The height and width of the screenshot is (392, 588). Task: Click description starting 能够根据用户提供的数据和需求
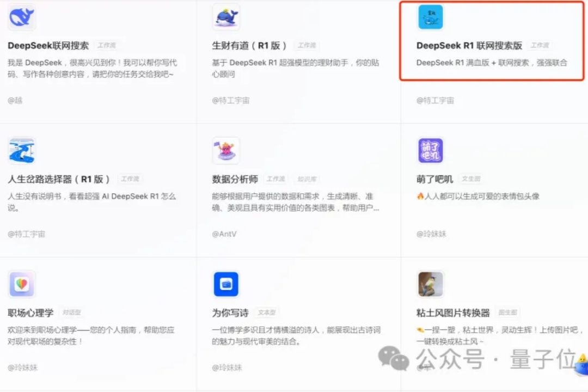[x=296, y=202]
